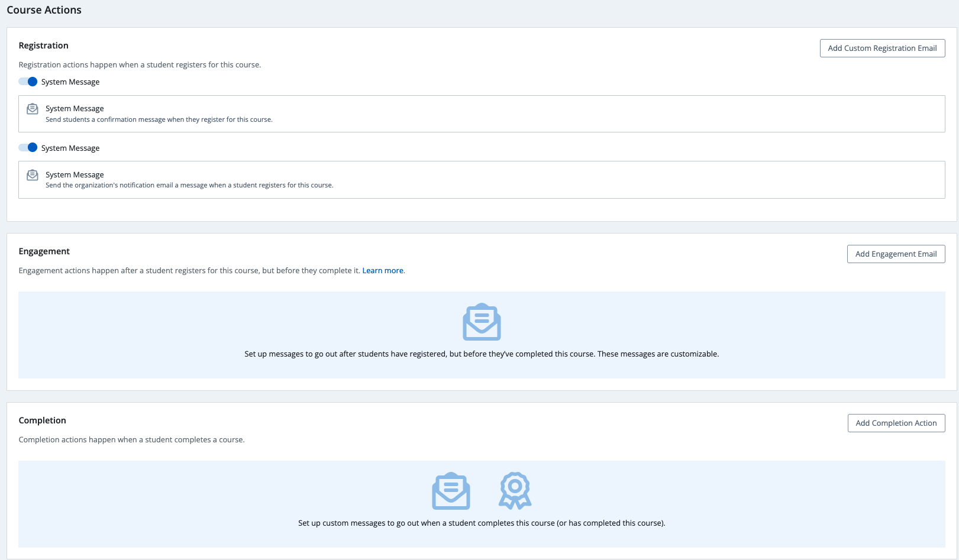Click the award ribbon icon under Completion
This screenshot has height=560, width=959.
[x=515, y=491]
